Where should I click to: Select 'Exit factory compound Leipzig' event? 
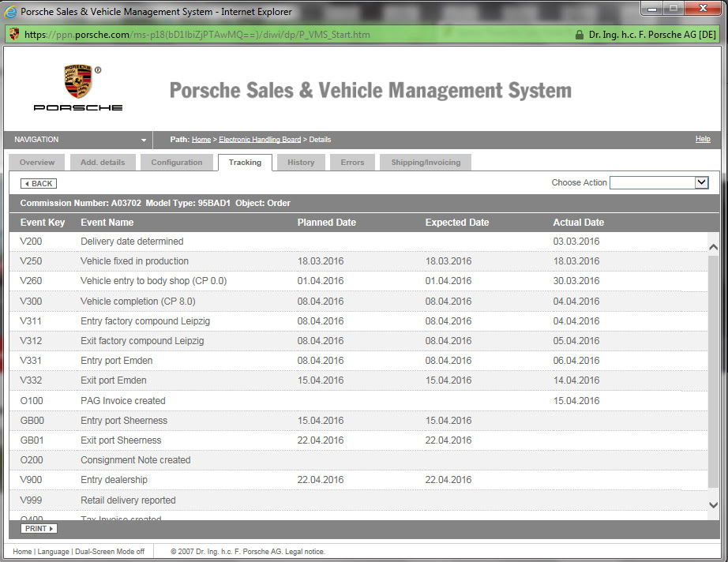(x=142, y=341)
